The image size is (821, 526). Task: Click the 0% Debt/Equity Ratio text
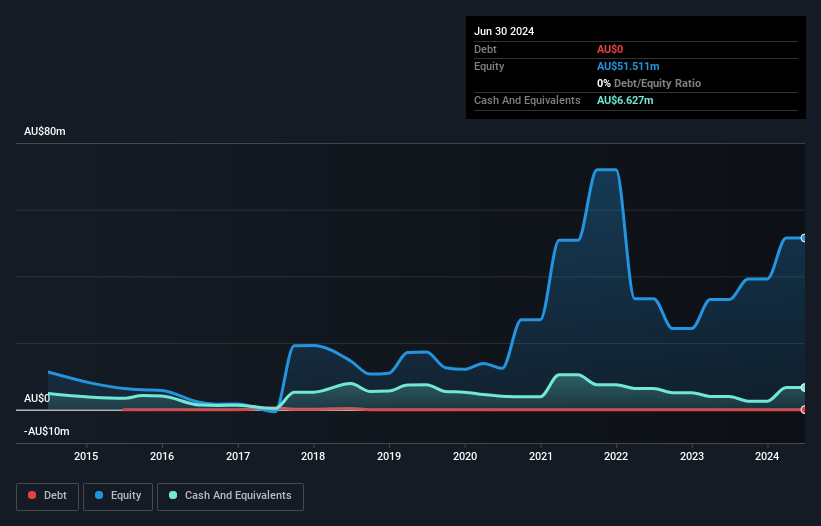(x=649, y=83)
